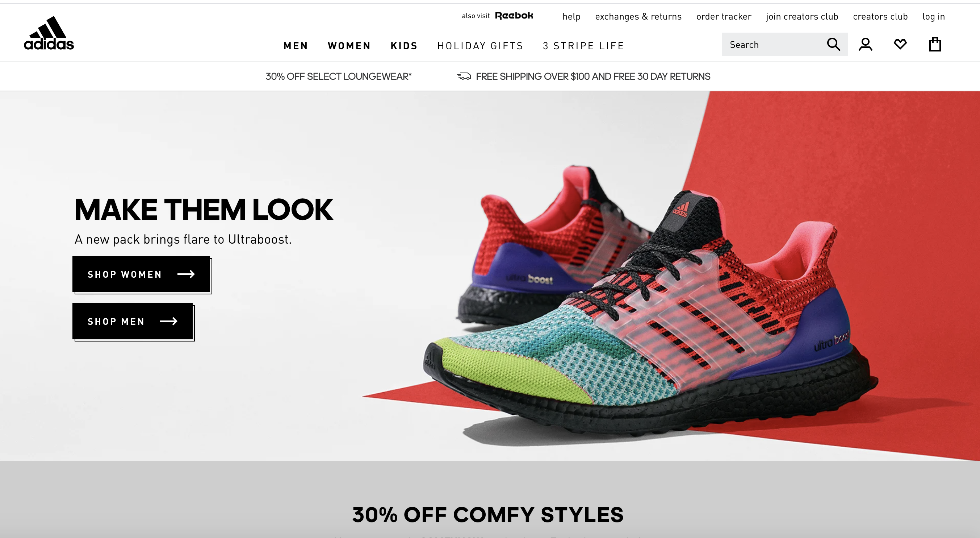
Task: Open the MEN navigation menu
Action: point(296,46)
